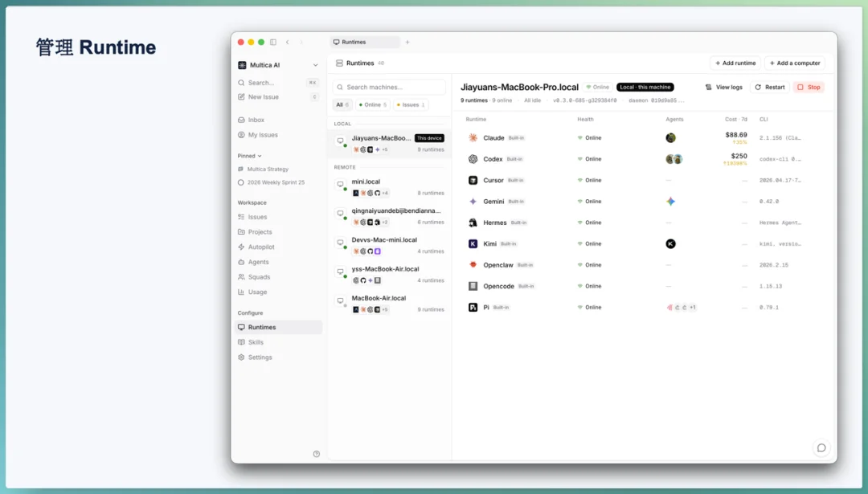868x494 pixels.
Task: Select the Gemini sparkle runtime icon
Action: 473,202
